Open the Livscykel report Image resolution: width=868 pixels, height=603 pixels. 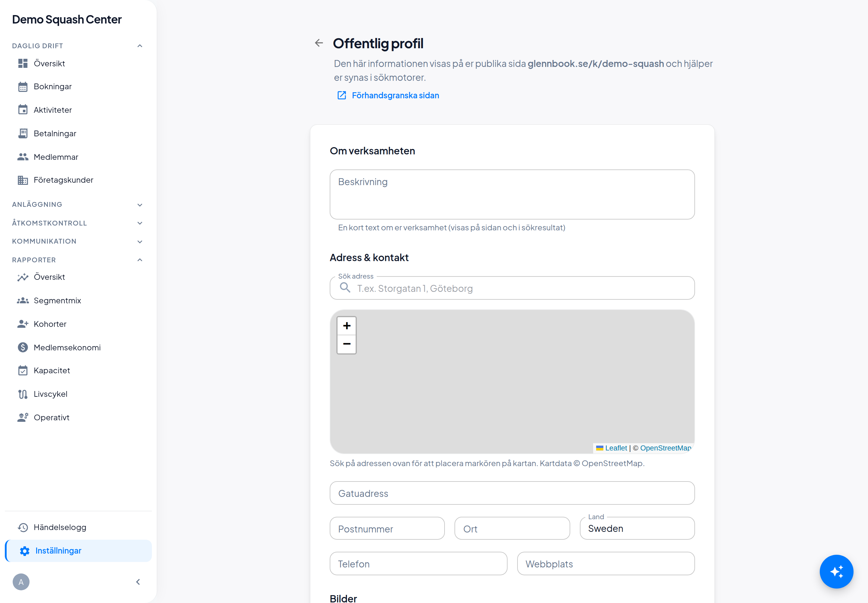click(78, 394)
